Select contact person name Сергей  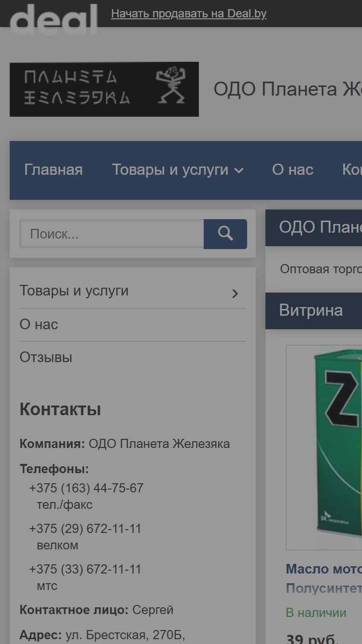pyautogui.click(x=153, y=610)
